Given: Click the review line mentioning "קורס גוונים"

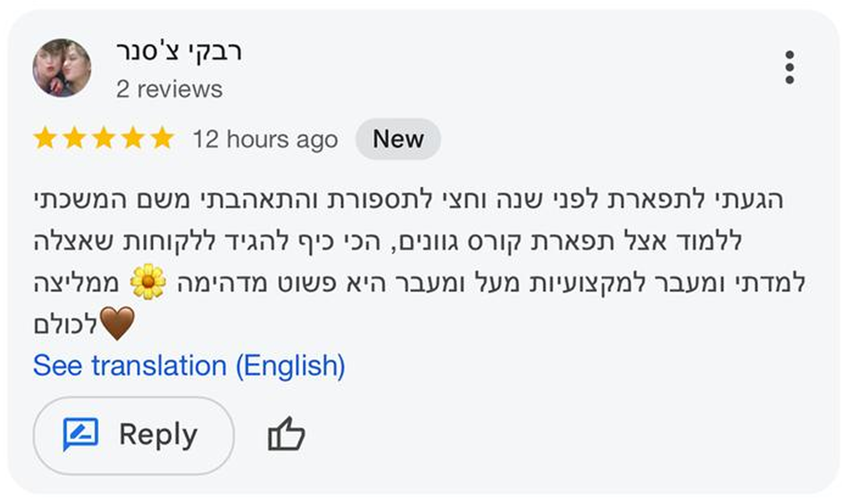Looking at the screenshot, I should [x=388, y=241].
